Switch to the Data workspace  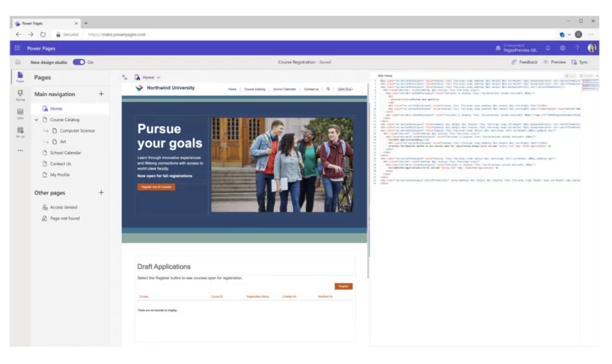pos(20,113)
